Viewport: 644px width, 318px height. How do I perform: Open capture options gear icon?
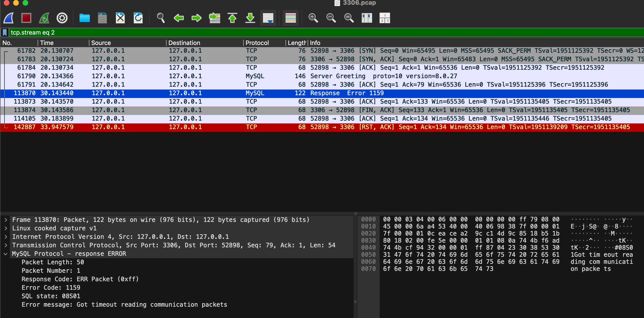62,18
